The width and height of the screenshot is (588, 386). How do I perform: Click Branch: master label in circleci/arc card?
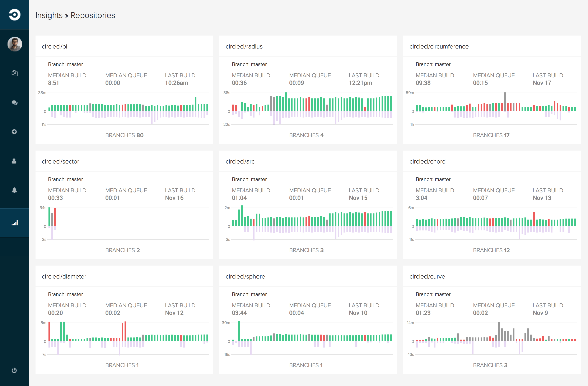coord(249,179)
